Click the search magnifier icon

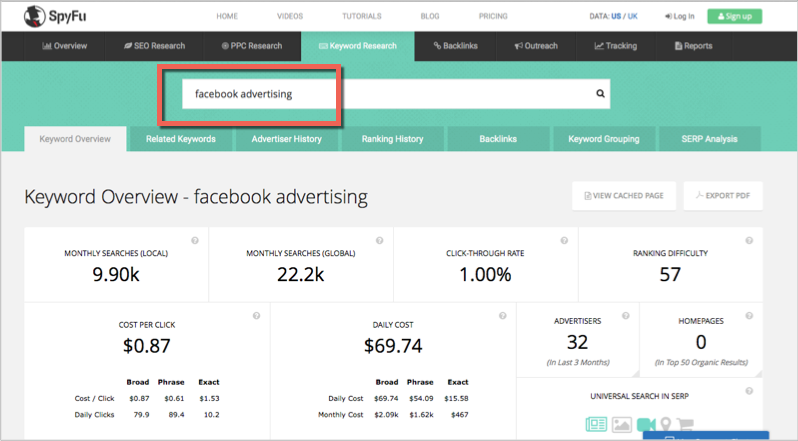(601, 94)
